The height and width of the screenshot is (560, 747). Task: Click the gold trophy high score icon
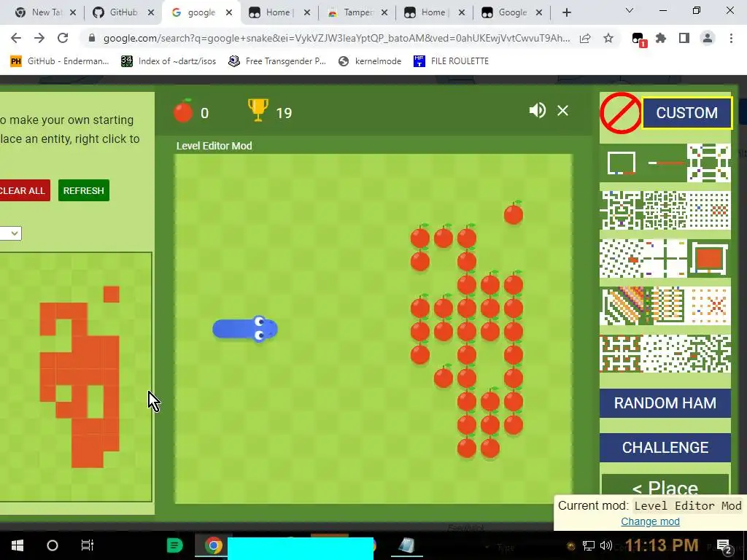tap(258, 110)
